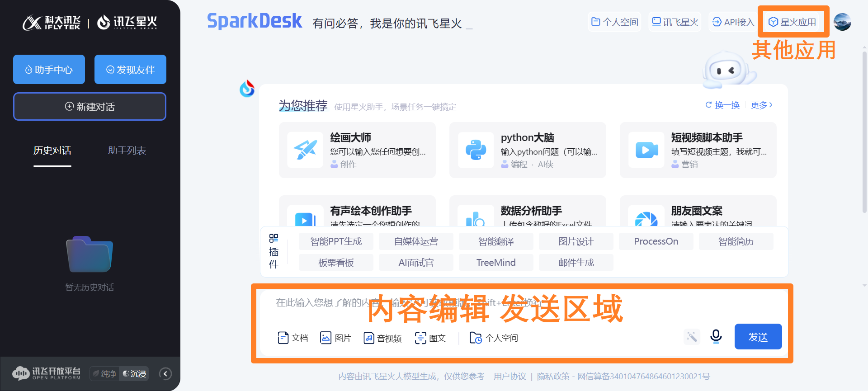
Task: Click the Spark flame chat avatar
Action: pos(247,89)
